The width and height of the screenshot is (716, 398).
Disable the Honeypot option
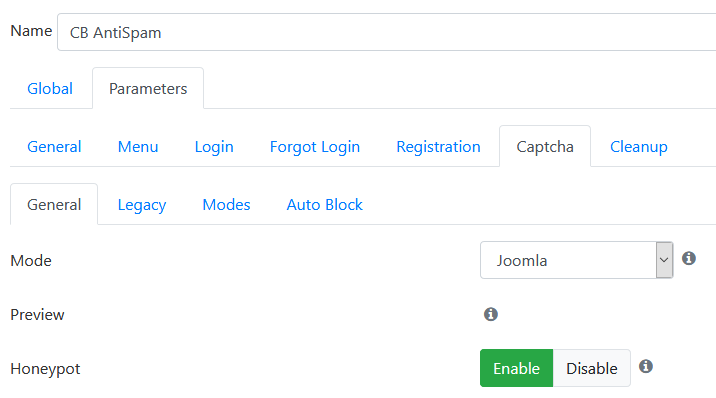592,368
